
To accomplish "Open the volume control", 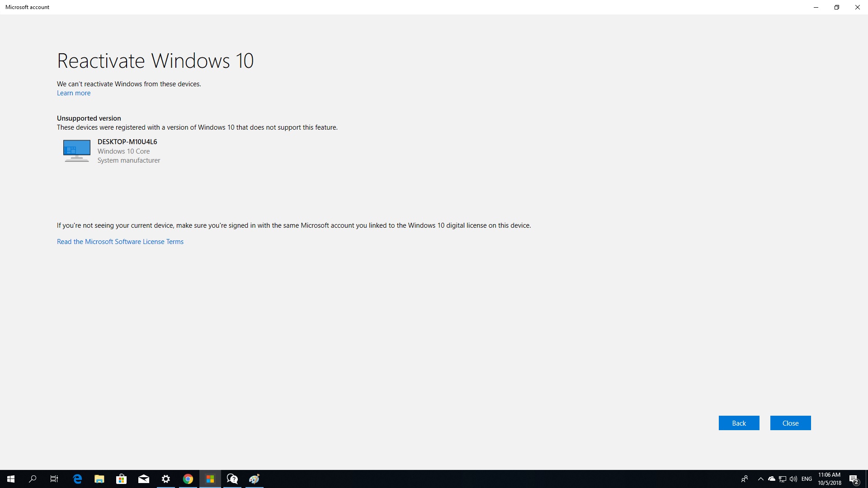I will coord(793,479).
